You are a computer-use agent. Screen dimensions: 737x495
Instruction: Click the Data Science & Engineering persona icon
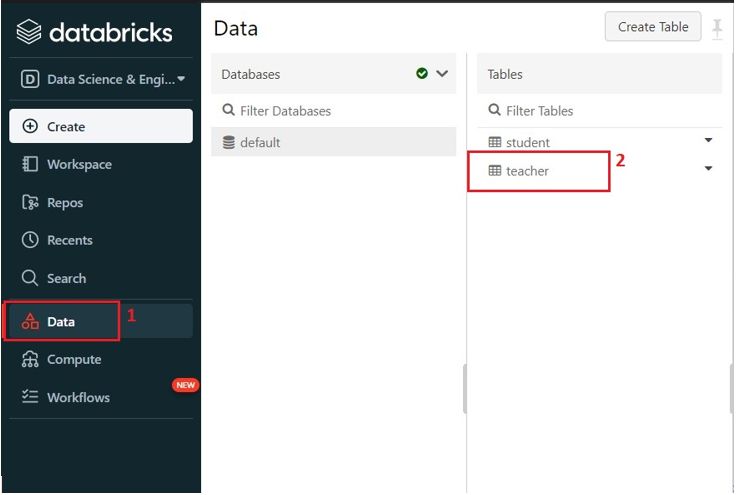click(x=30, y=79)
